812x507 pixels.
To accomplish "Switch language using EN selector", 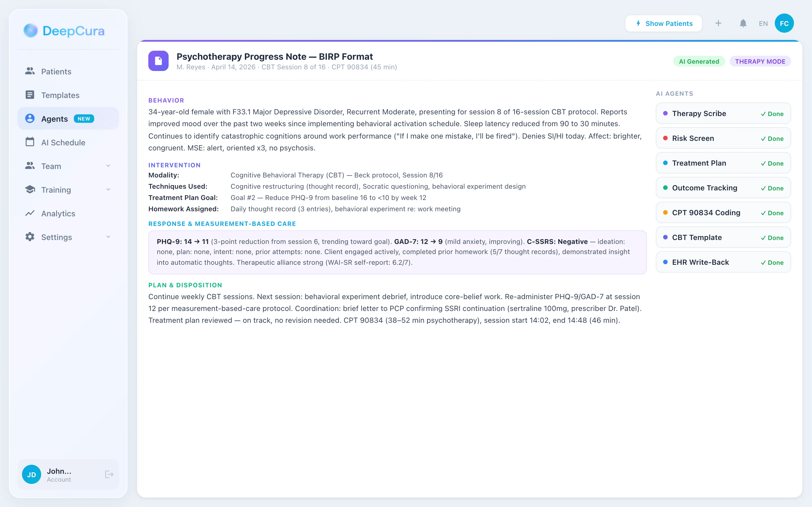I will [x=763, y=23].
